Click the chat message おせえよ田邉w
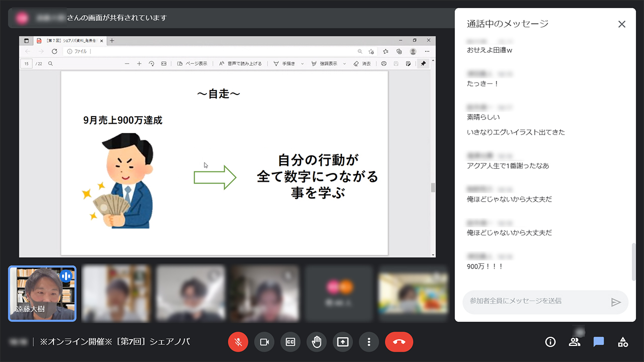The height and width of the screenshot is (362, 644). click(x=490, y=50)
